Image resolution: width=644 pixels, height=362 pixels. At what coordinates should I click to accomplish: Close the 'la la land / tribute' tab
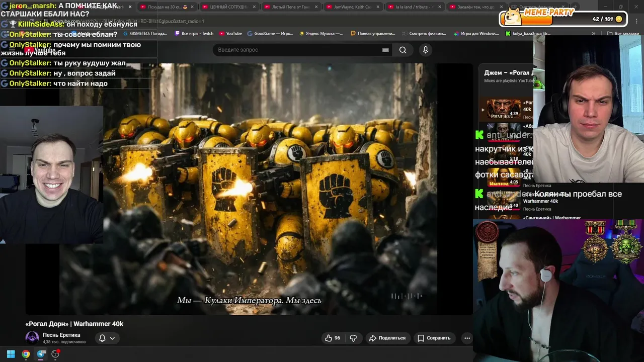[440, 7]
